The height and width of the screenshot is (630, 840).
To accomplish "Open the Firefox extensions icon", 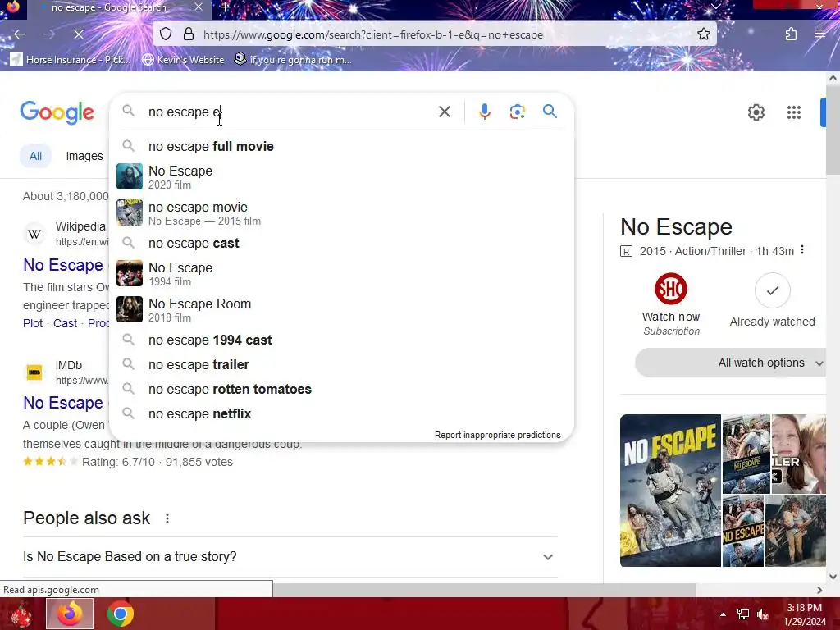I will [791, 34].
